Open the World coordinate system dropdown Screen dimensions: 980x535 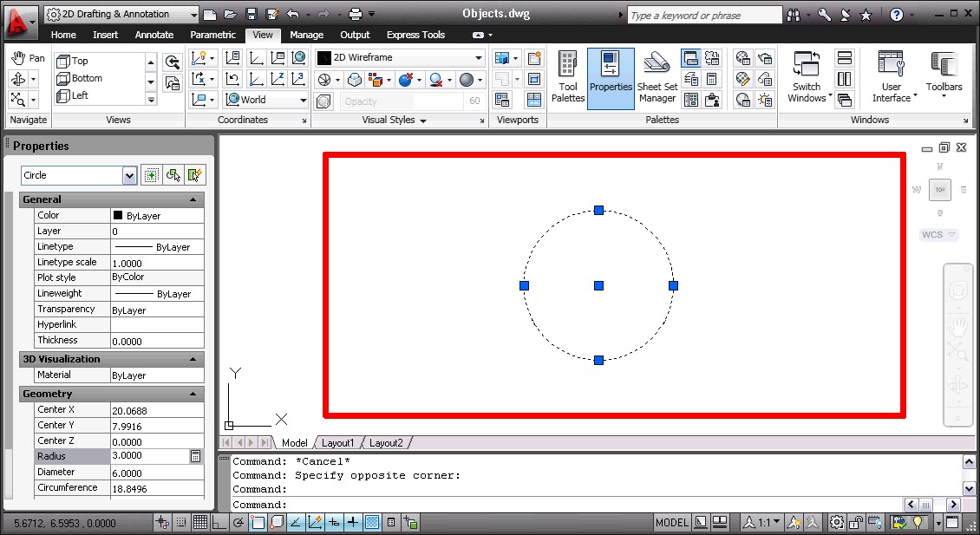266,100
